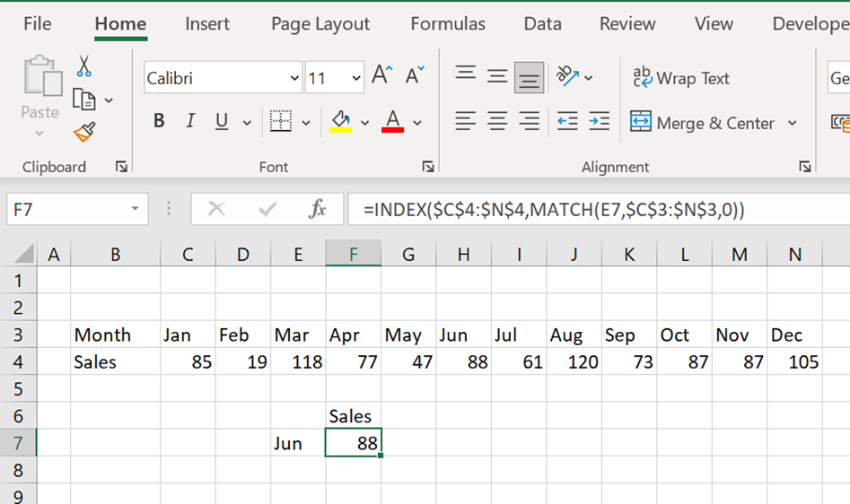Screen dimensions: 850x504
Task: Toggle Underline formatting
Action: (x=221, y=121)
